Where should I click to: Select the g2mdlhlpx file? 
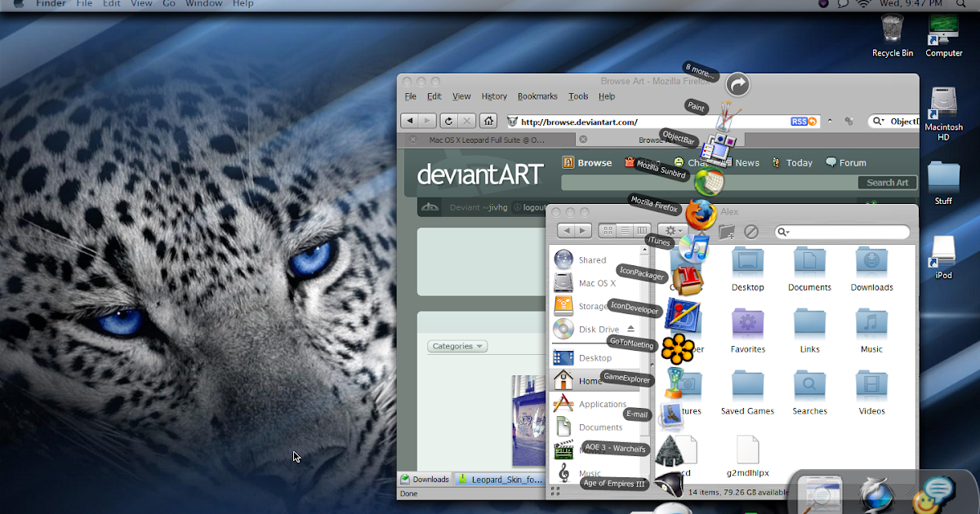click(747, 455)
